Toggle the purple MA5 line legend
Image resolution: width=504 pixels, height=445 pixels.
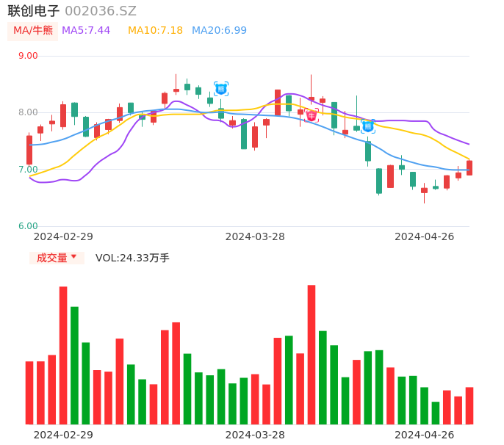point(86,31)
